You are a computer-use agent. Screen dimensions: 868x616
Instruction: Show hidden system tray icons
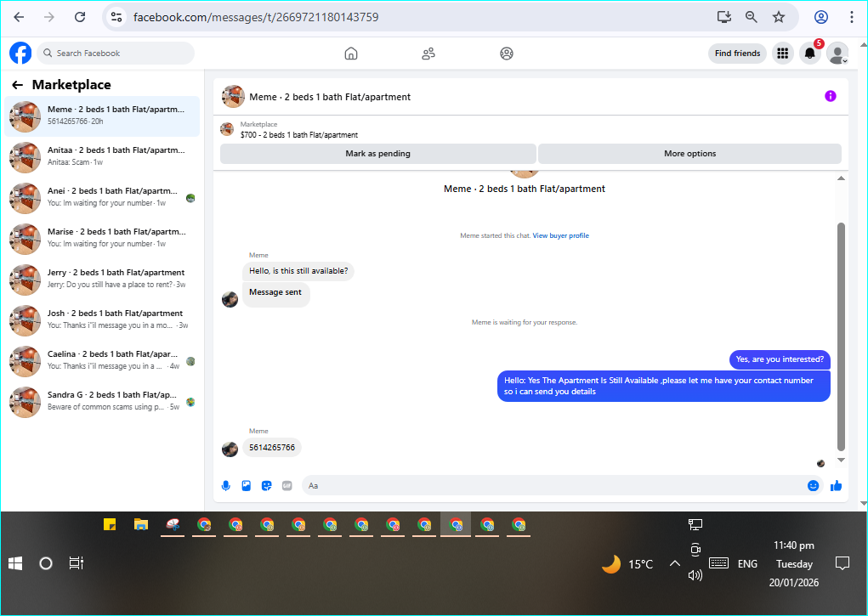click(x=674, y=563)
